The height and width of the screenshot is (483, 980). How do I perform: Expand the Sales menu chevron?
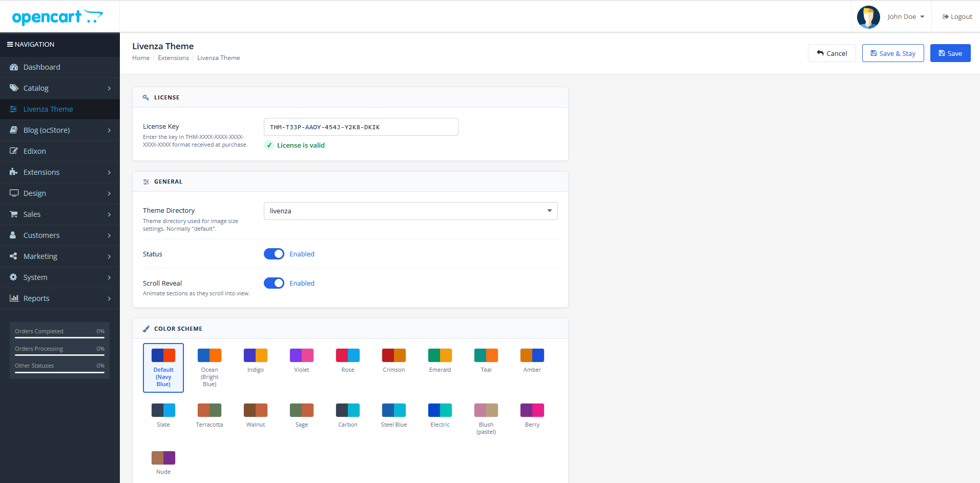point(109,214)
